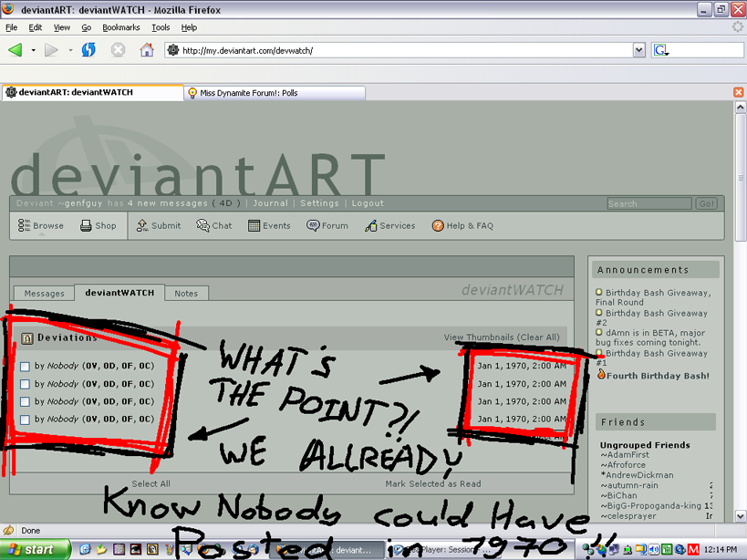
Task: Open the Help menu in the menu bar
Action: tap(189, 27)
